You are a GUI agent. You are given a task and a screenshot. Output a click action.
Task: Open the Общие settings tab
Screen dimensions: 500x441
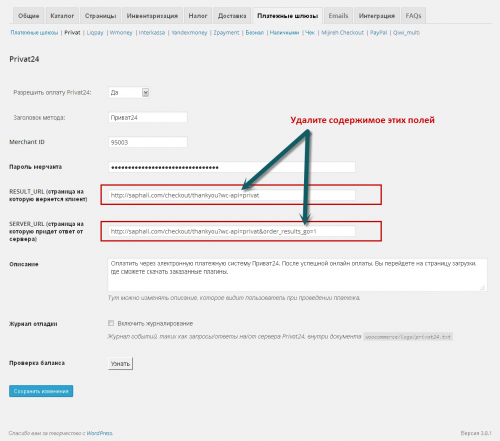point(28,16)
